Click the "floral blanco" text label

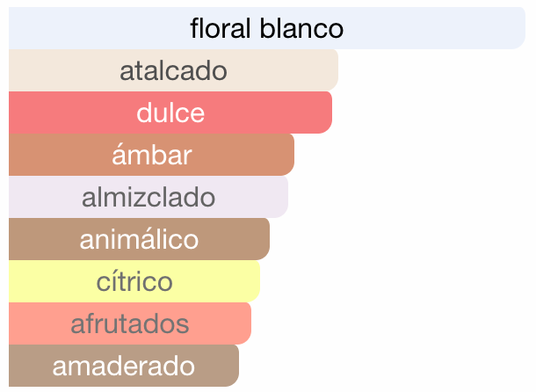point(266,28)
